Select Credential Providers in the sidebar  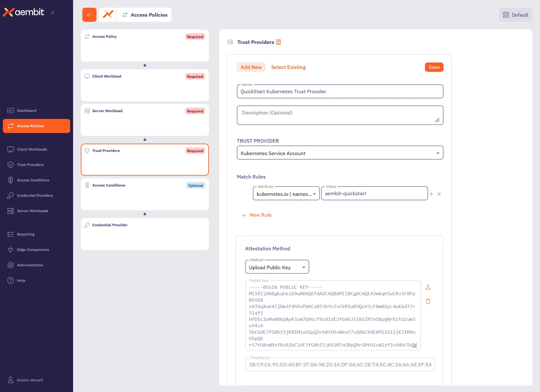coord(35,195)
